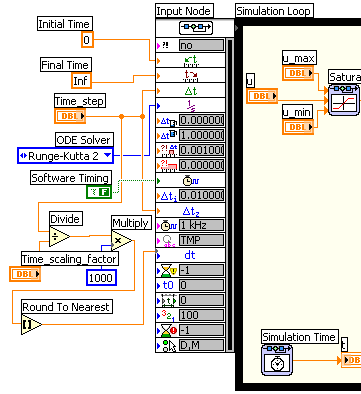Screen dimensions: 361x394
Task: Click the final time terminal row
Action: tap(191, 76)
